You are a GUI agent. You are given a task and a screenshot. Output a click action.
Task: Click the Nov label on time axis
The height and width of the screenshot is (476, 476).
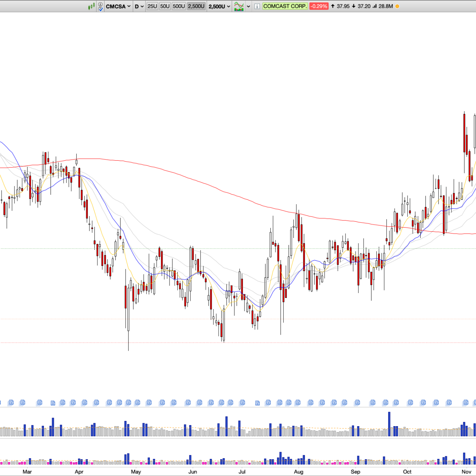point(466,472)
